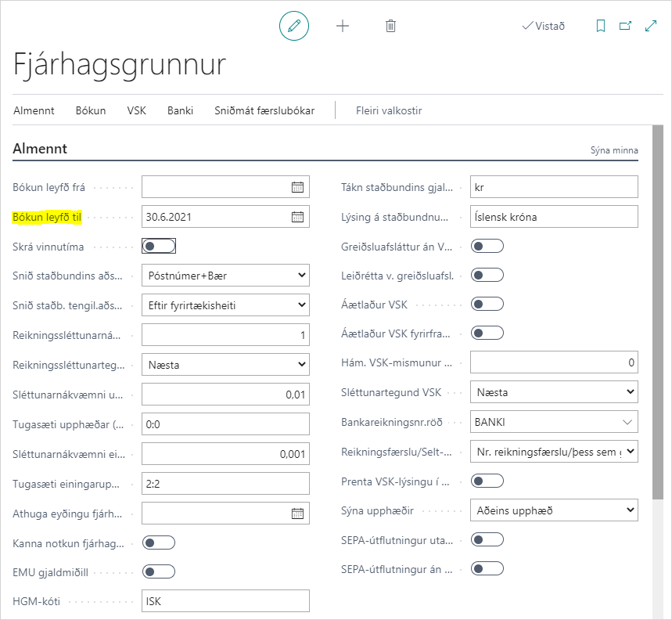Click the expand to full screen icon
This screenshot has height=620, width=672.
(x=650, y=26)
